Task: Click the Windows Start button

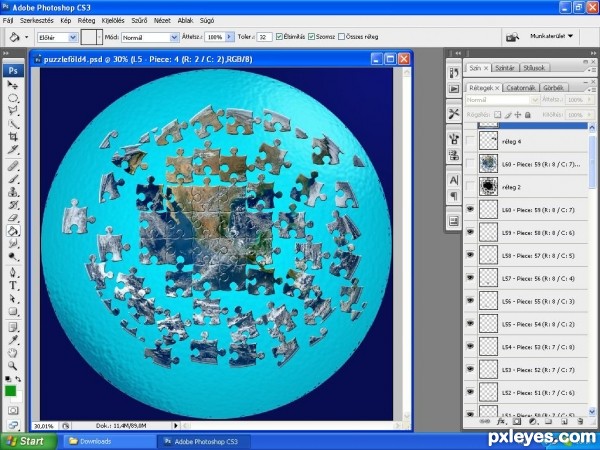Action: tap(28, 441)
